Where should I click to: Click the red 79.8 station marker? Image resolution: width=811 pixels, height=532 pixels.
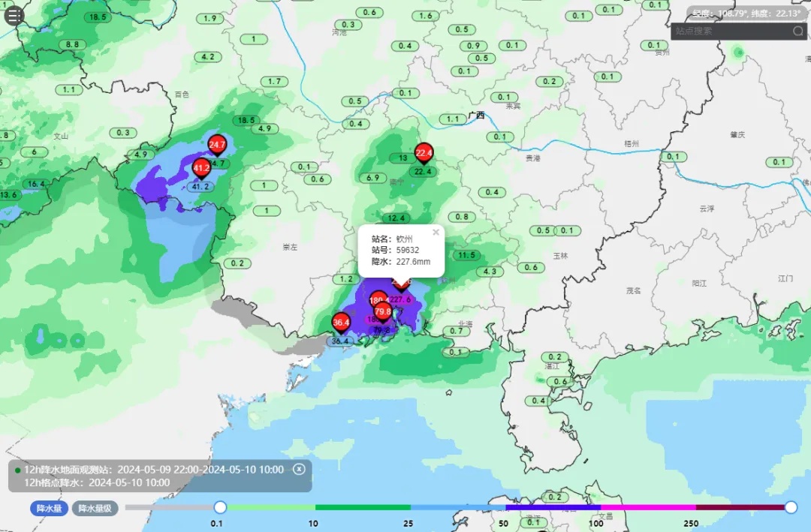383,311
